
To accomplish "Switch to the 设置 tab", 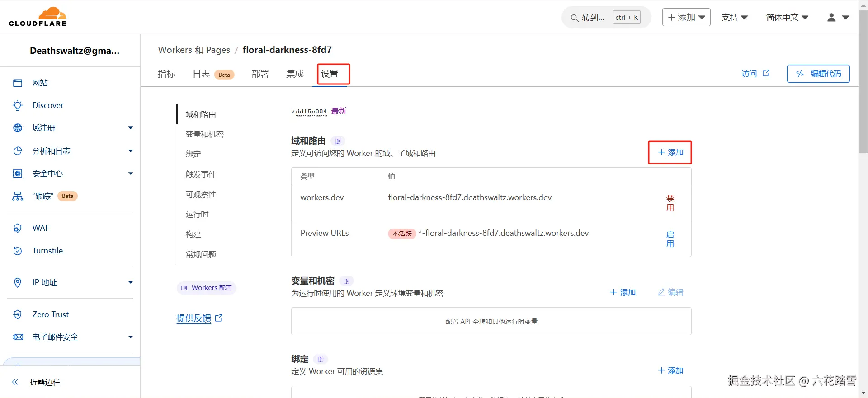I will (x=330, y=74).
